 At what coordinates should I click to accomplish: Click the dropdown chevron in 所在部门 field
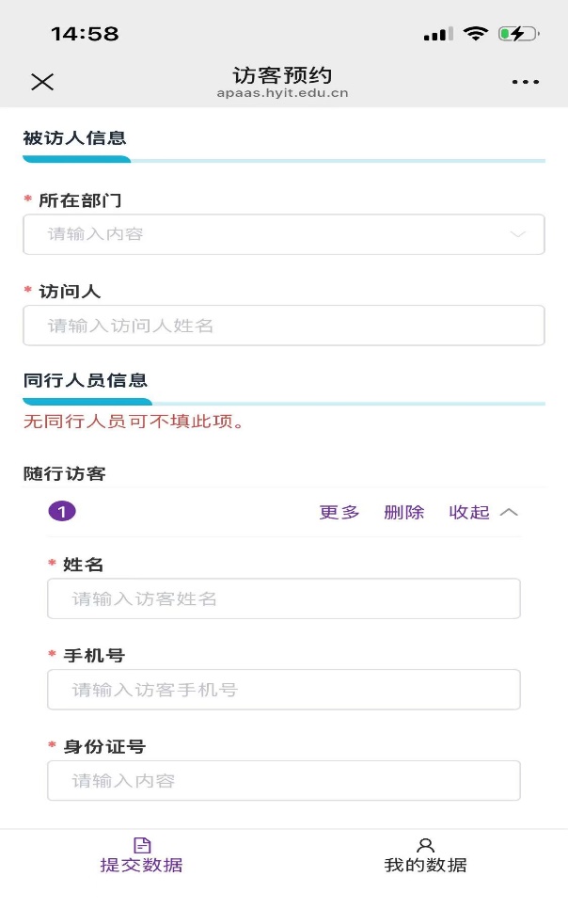pyautogui.click(x=517, y=234)
